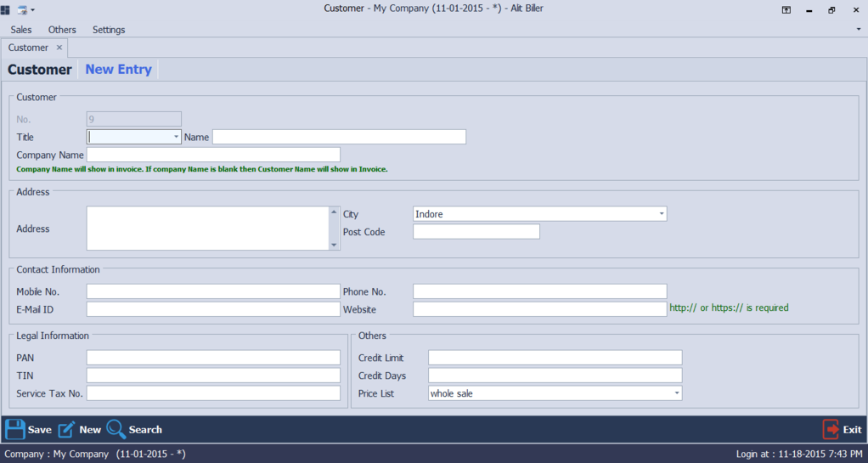The height and width of the screenshot is (463, 868).
Task: Focus the Credit Days field
Action: click(555, 375)
